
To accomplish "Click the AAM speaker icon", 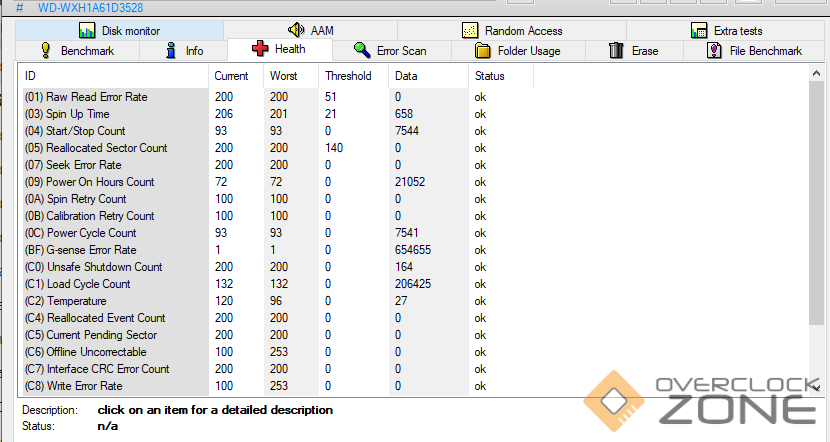I will (297, 31).
